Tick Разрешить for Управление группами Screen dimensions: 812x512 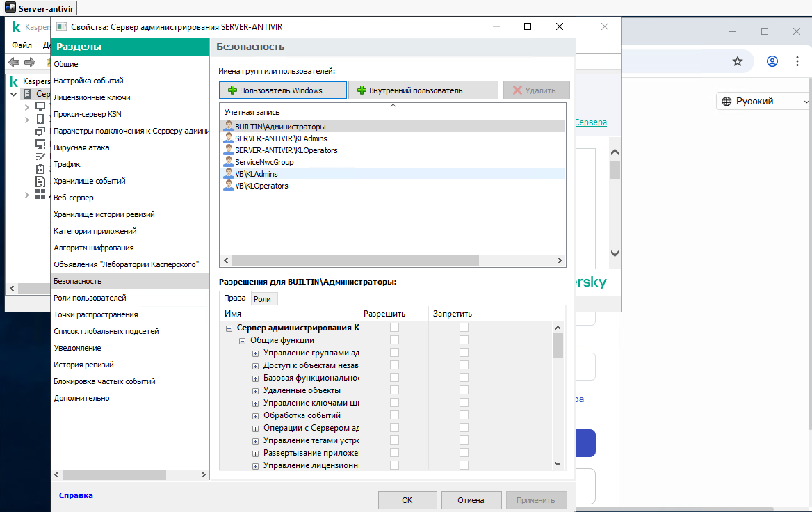coord(395,353)
